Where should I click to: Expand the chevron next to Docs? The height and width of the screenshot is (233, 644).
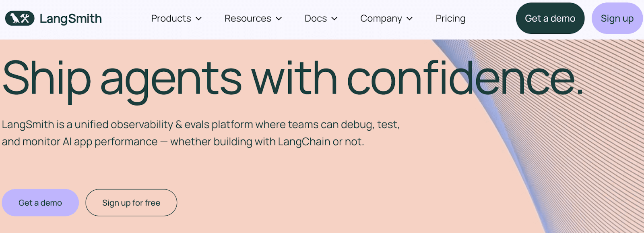point(334,19)
